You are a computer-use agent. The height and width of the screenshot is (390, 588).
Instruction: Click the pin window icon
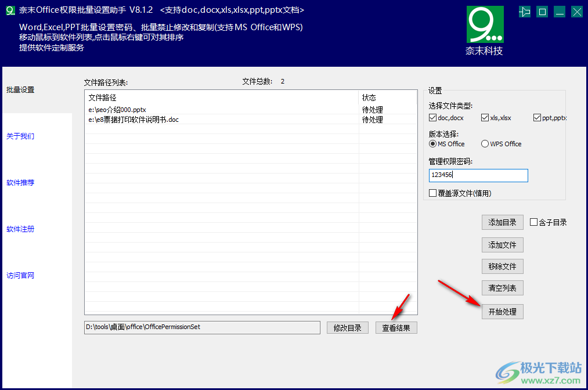click(525, 12)
